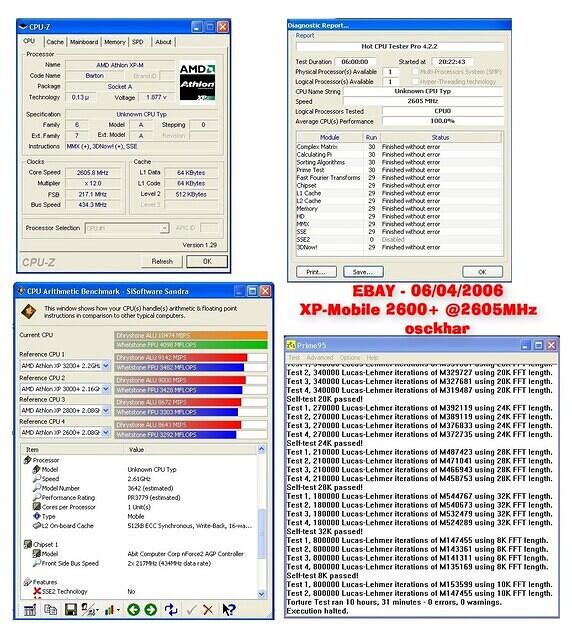
Task: Click the Sandra window title bar icon
Action: (x=21, y=291)
